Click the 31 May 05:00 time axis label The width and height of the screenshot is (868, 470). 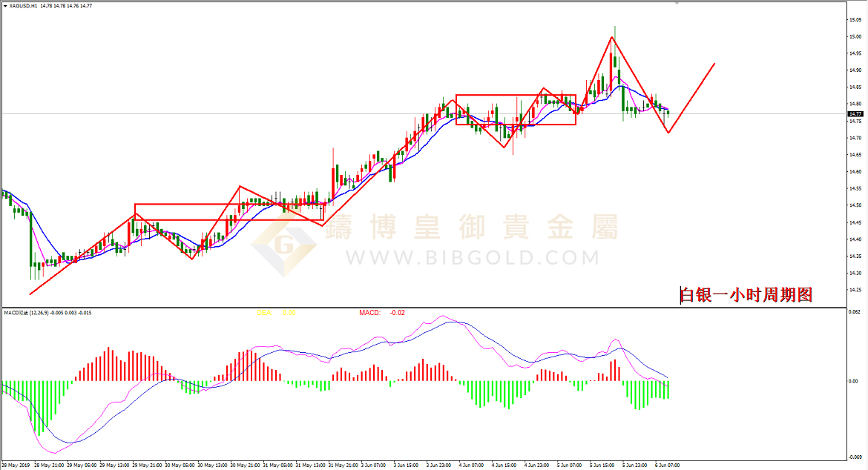click(x=278, y=466)
